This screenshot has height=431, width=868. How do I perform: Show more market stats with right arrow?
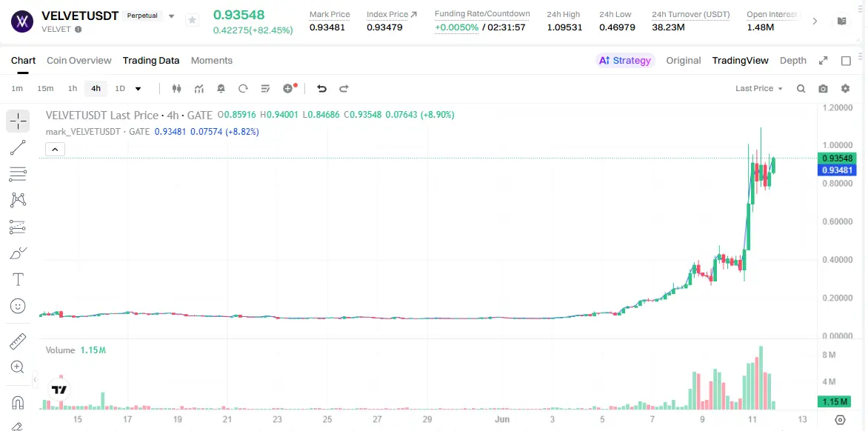[x=815, y=21]
